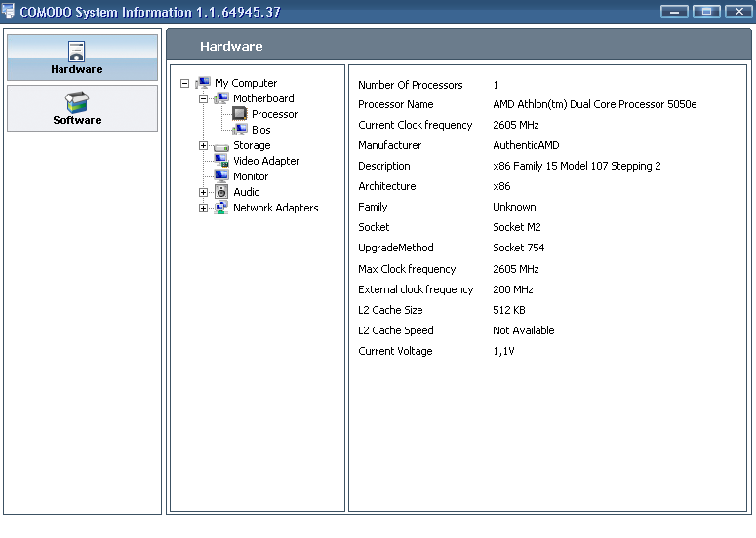Viewport: 756px width, 538px height.
Task: Click the Socket label
Action: (374, 227)
